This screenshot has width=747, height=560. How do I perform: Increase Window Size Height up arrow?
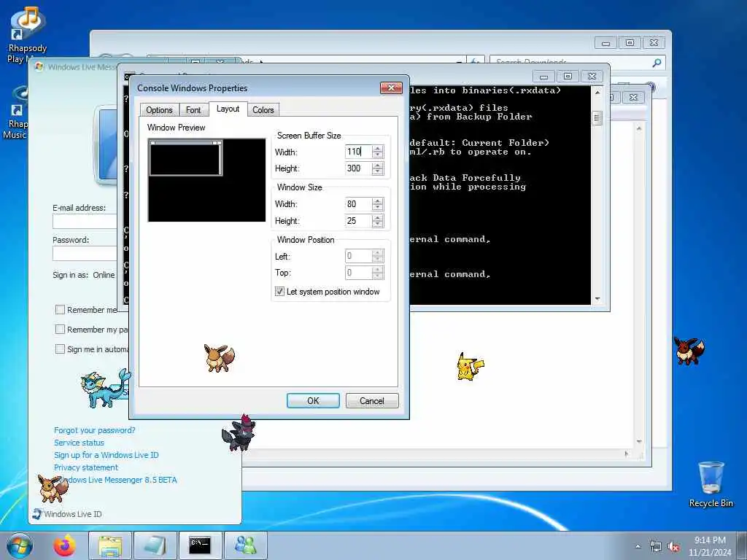(x=378, y=217)
